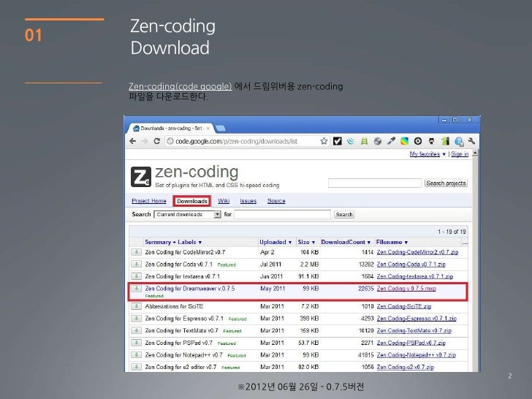532x399 pixels.
Task: Click the Search button next to downloads filter
Action: point(344,214)
